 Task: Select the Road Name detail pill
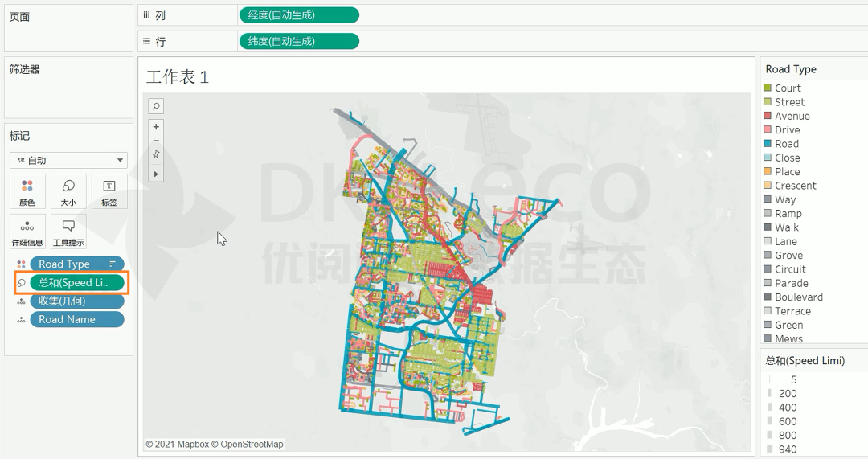coord(76,319)
